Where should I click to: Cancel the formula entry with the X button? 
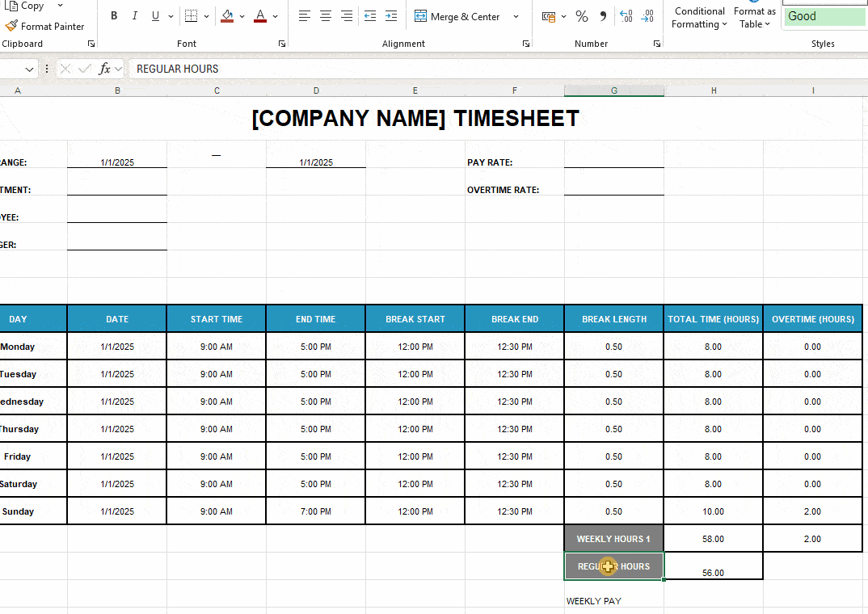point(65,69)
